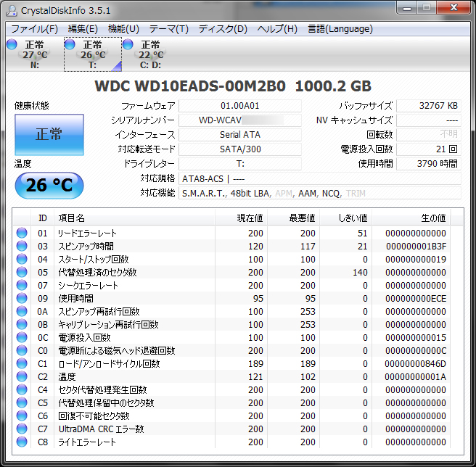Open the テーマ(T) menu
Screen dimensions: 476x467
pyautogui.click(x=168, y=29)
